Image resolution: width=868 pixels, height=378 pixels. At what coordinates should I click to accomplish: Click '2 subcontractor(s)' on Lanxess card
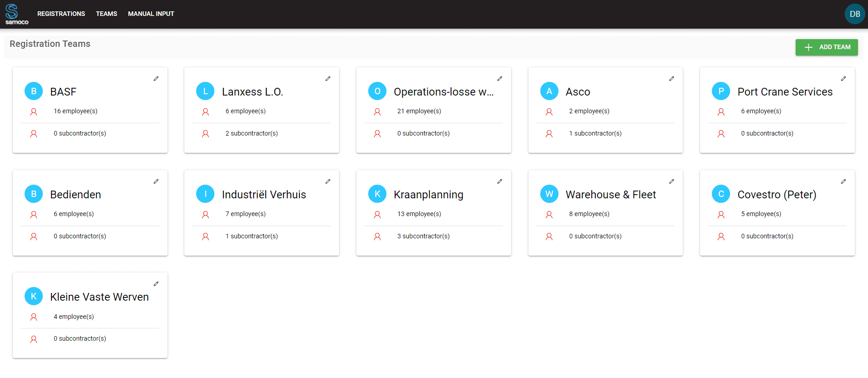tap(252, 133)
